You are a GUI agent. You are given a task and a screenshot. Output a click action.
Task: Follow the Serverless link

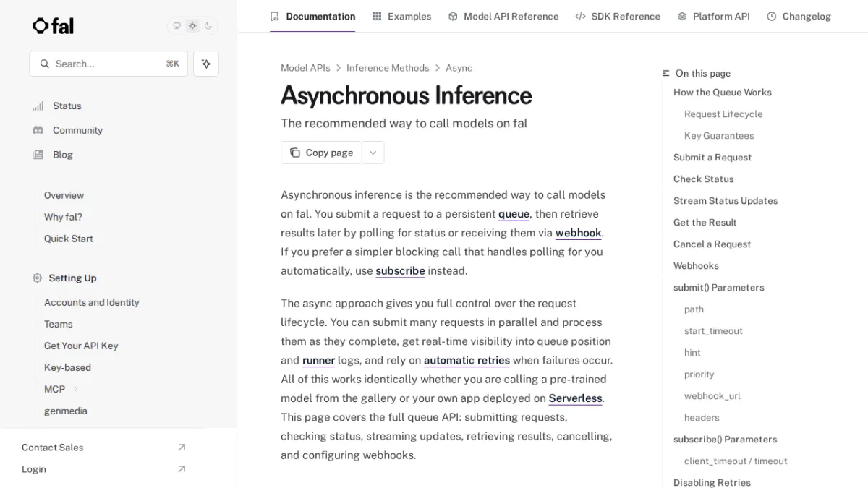[x=575, y=398]
